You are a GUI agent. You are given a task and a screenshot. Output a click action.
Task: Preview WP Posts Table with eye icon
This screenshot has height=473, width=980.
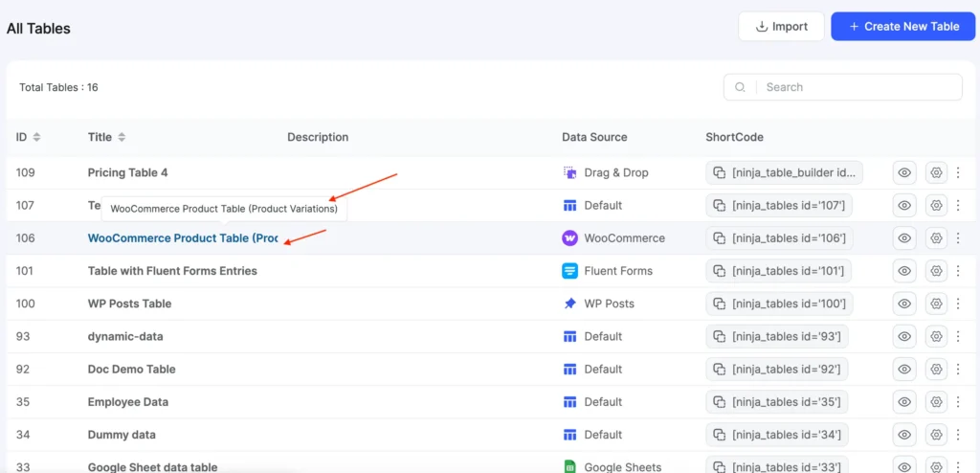(x=904, y=304)
